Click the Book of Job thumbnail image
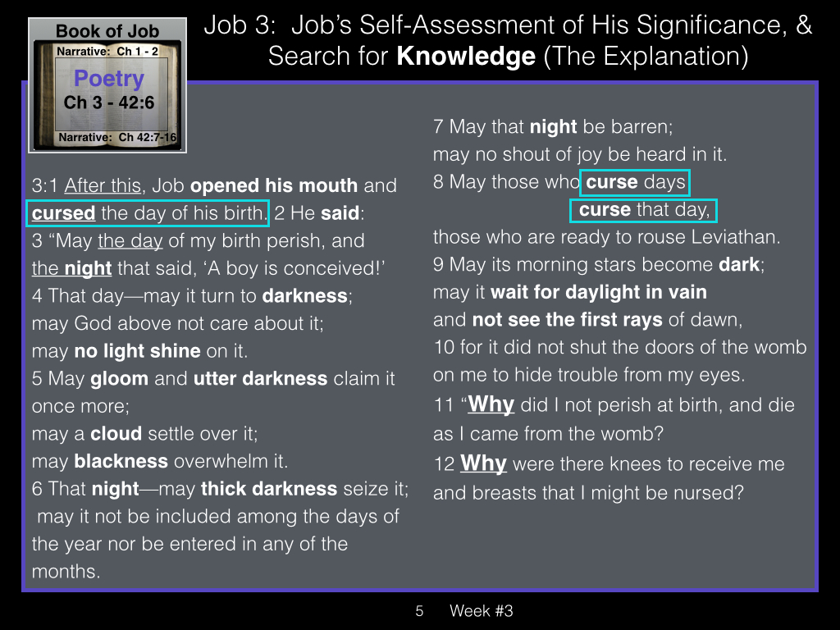Screen dimensions: 840x630 tap(107, 85)
